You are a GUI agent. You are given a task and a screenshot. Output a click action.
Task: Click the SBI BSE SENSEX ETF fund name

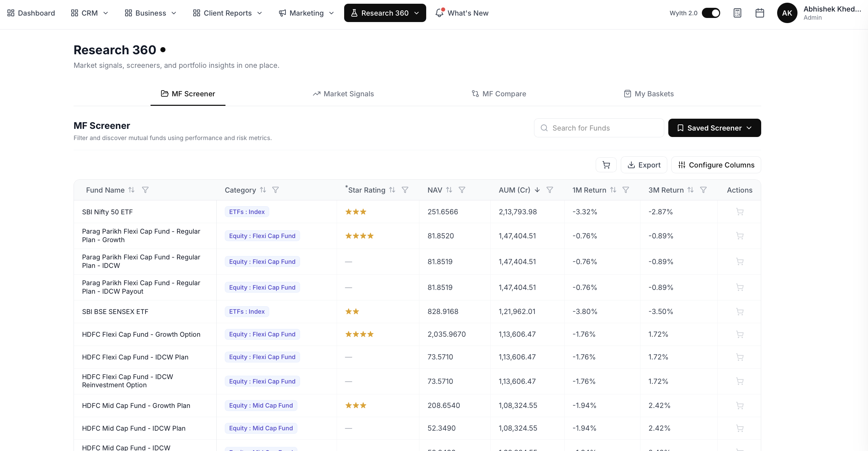coord(115,312)
